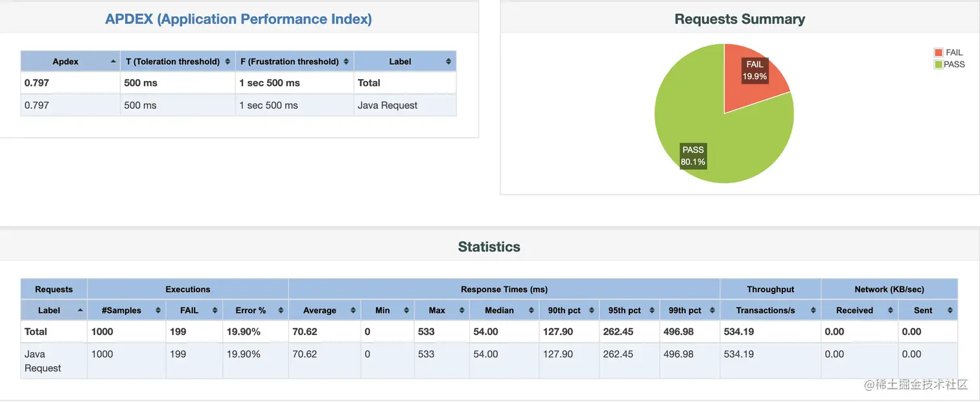This screenshot has width=980, height=403.
Task: Sort by 99th pct column arrows
Action: pos(712,310)
